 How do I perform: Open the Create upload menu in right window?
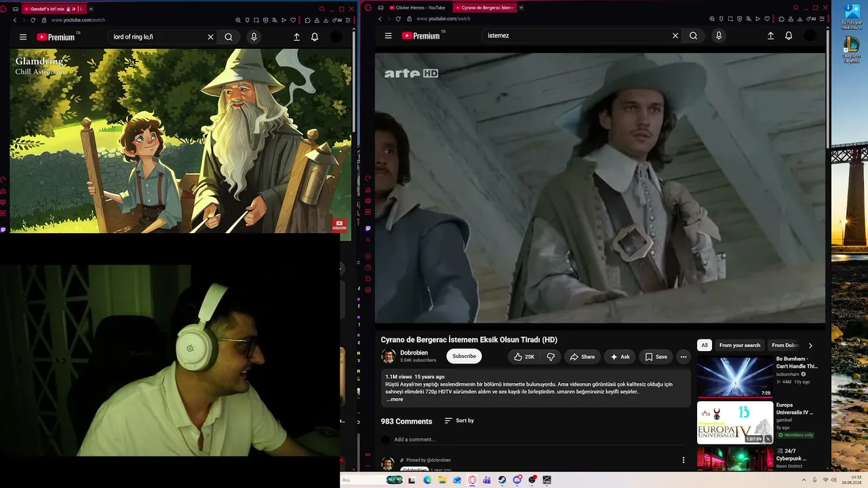(770, 35)
